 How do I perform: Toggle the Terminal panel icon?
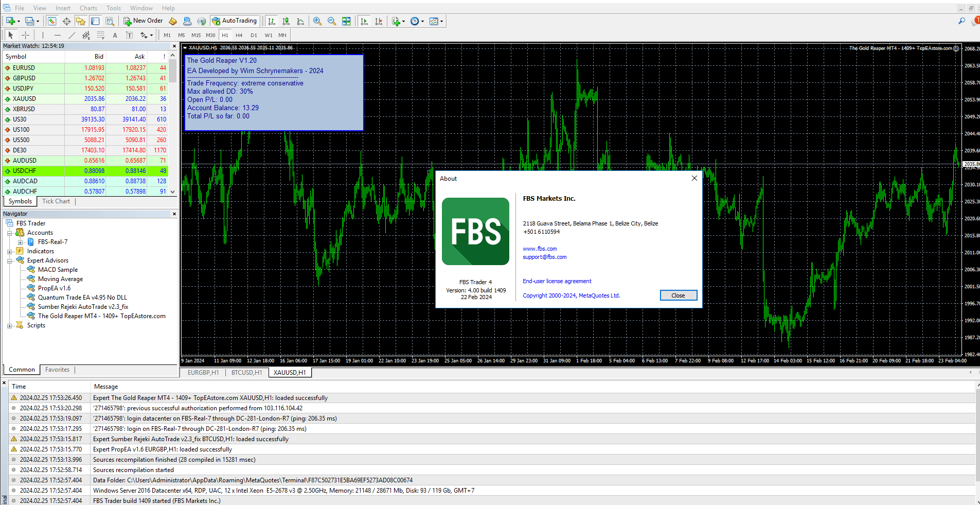coord(95,21)
